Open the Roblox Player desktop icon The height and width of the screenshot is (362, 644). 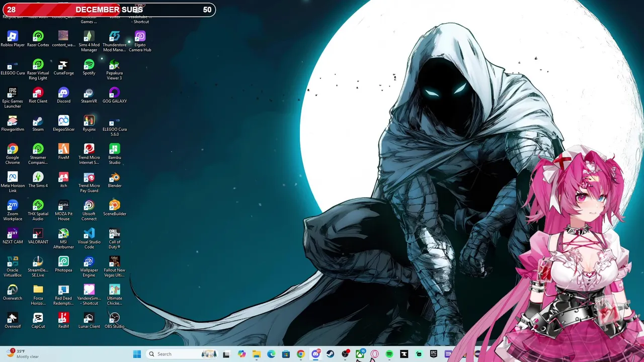pyautogui.click(x=13, y=39)
